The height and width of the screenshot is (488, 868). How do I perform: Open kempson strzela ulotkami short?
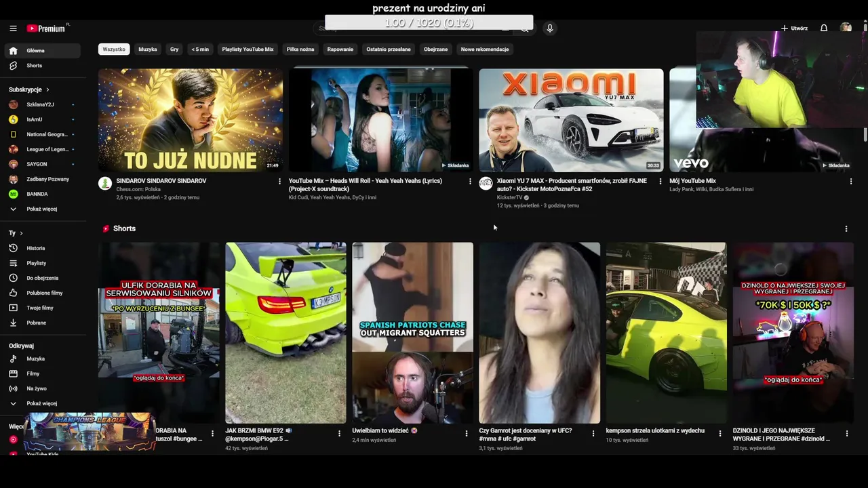point(666,333)
